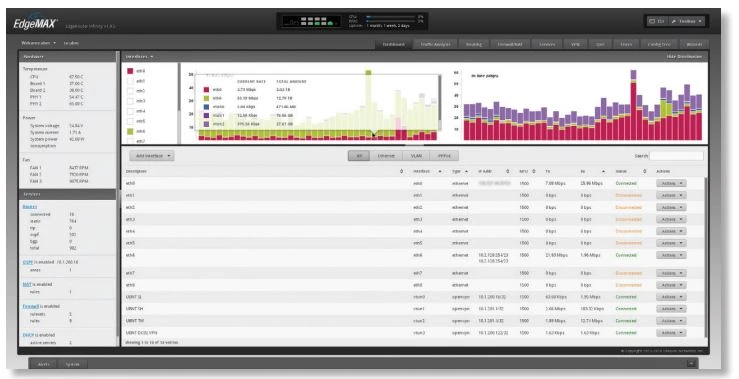Click the Routes link in Services panel

pos(30,206)
